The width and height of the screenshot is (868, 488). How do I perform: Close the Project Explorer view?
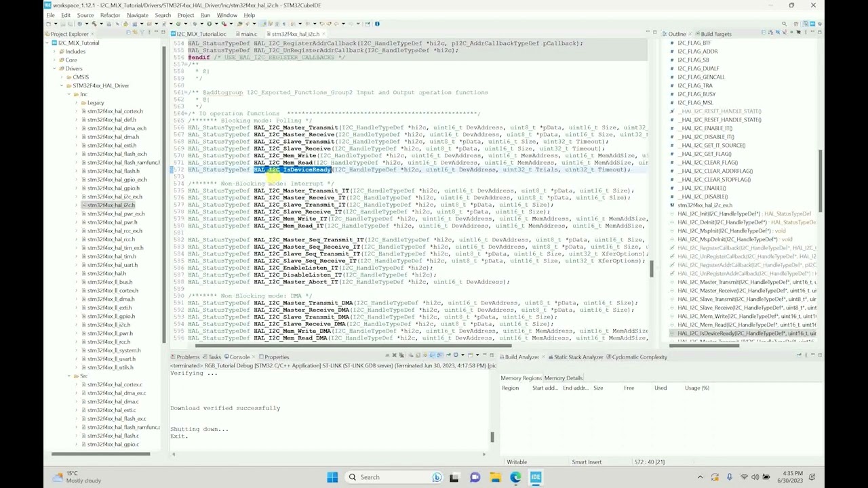tap(93, 34)
